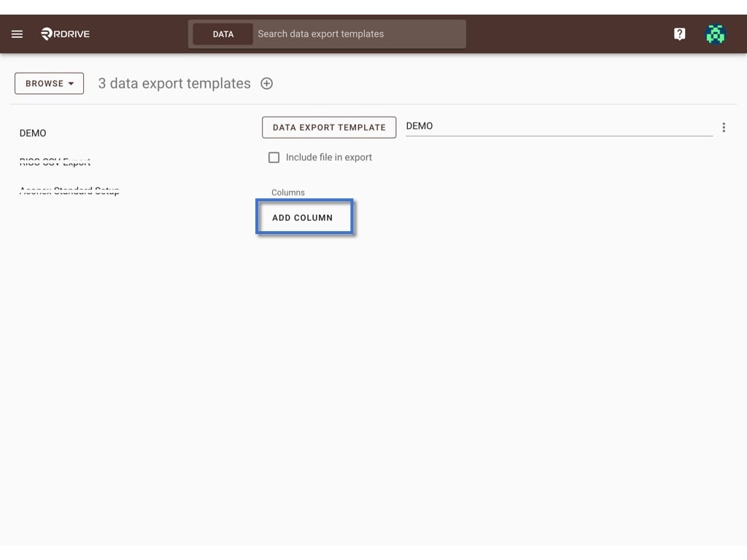747x560 pixels.
Task: Click the 3 data export templates heading
Action: pyautogui.click(x=174, y=83)
